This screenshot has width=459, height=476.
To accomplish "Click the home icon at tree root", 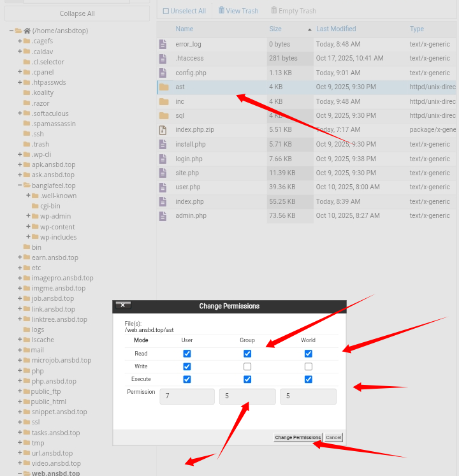I will click(x=27, y=31).
